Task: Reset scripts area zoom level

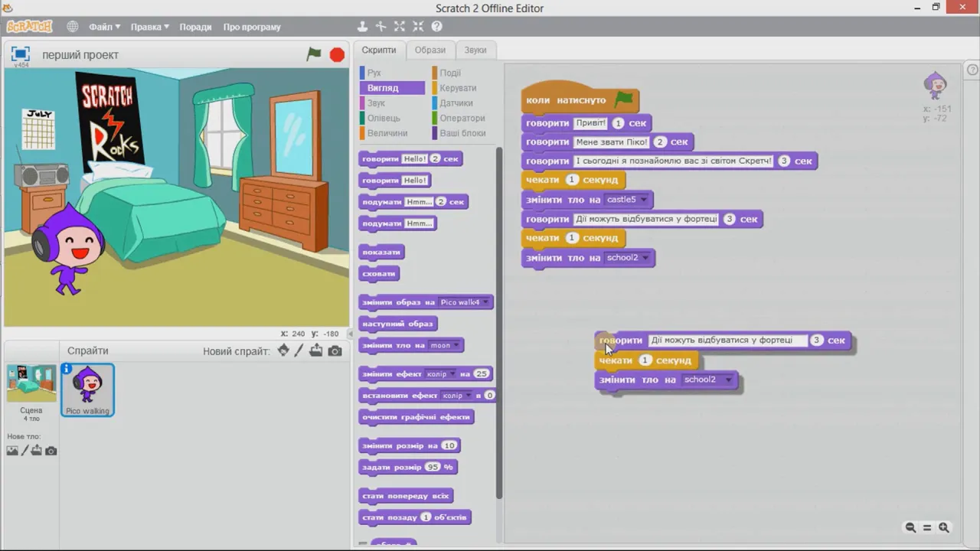Action: coord(927,527)
